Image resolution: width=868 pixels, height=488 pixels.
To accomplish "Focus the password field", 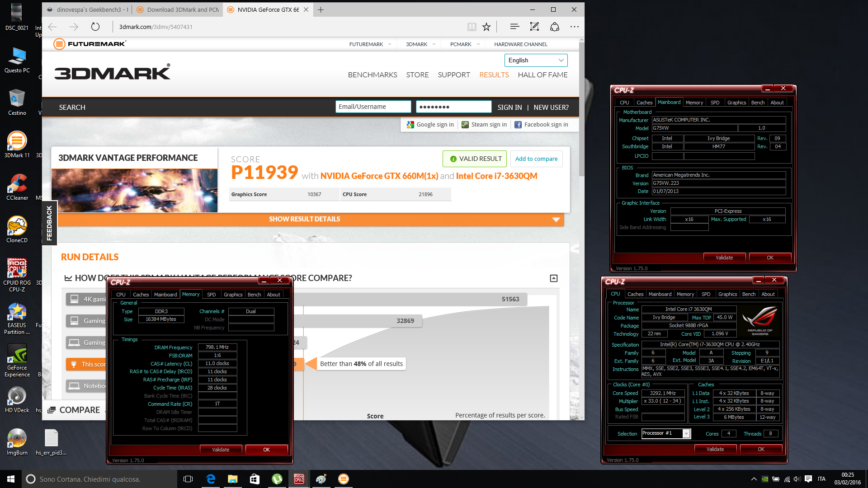I will (453, 107).
